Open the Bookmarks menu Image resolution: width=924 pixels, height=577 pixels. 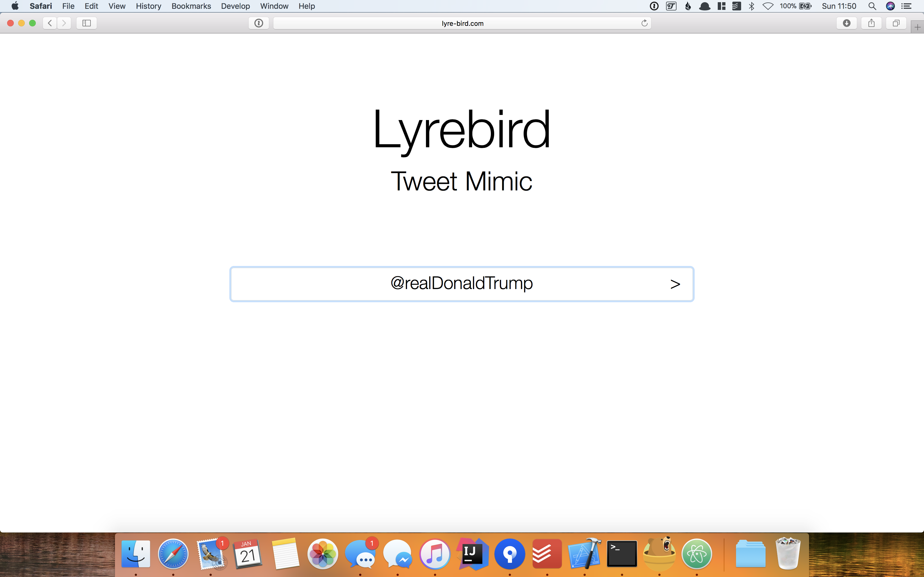(x=191, y=6)
